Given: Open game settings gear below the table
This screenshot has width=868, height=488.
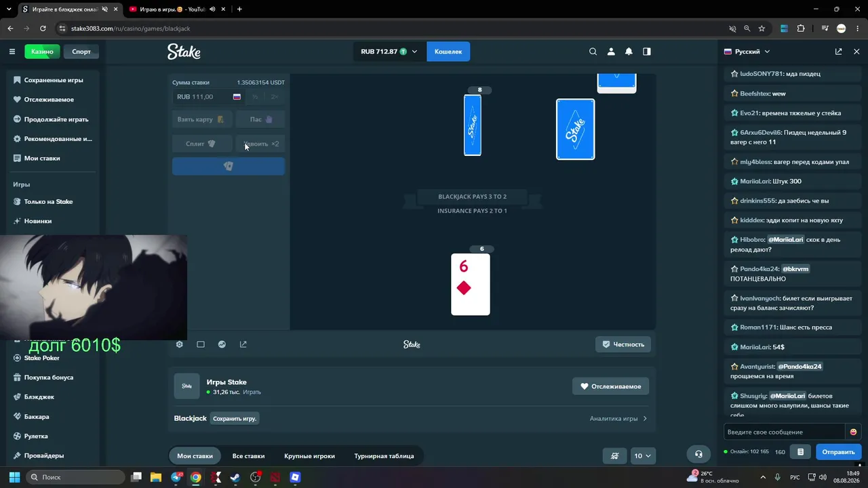Looking at the screenshot, I should (180, 344).
